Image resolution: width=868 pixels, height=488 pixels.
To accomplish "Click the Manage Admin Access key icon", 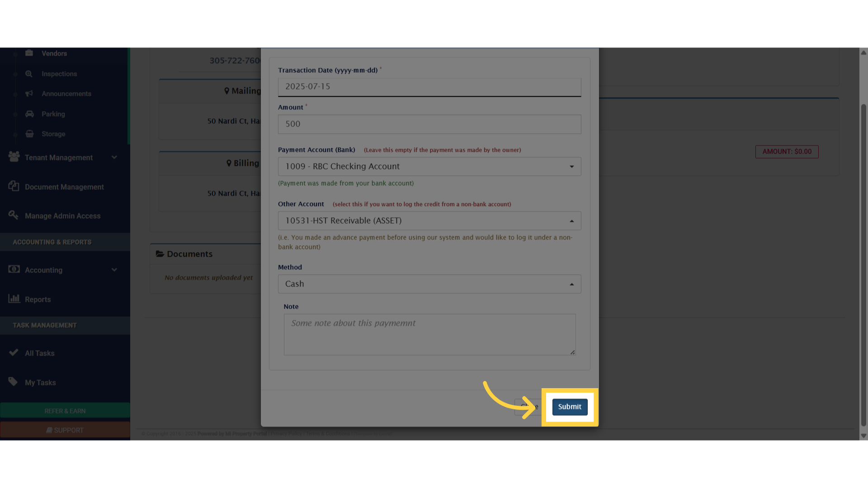I will (13, 215).
